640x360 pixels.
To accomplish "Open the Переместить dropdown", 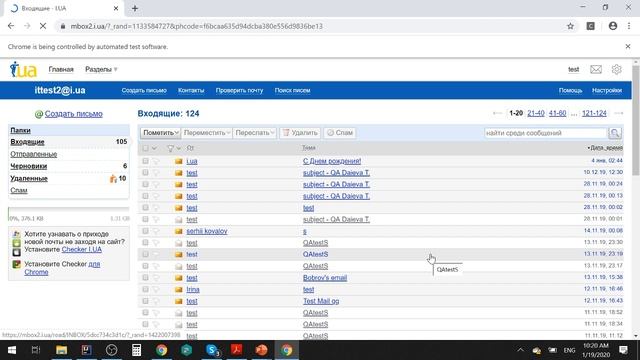I will (x=207, y=133).
